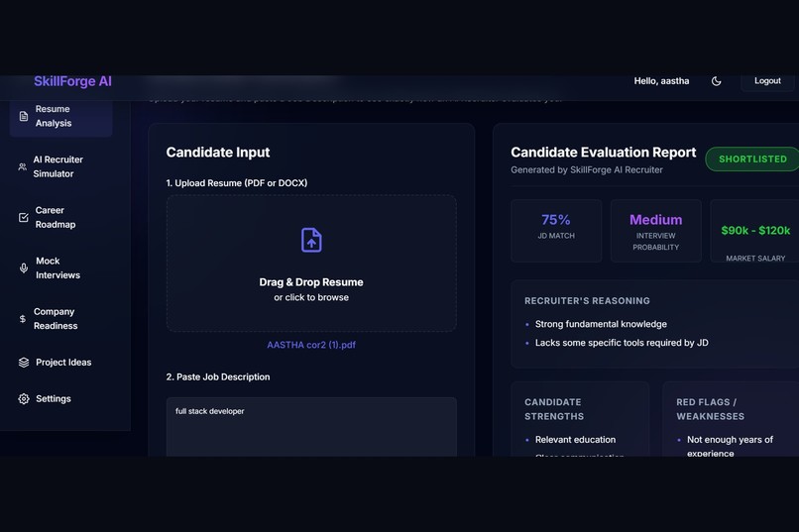Click the Relevant education strength item
The image size is (799, 532).
pyautogui.click(x=575, y=439)
